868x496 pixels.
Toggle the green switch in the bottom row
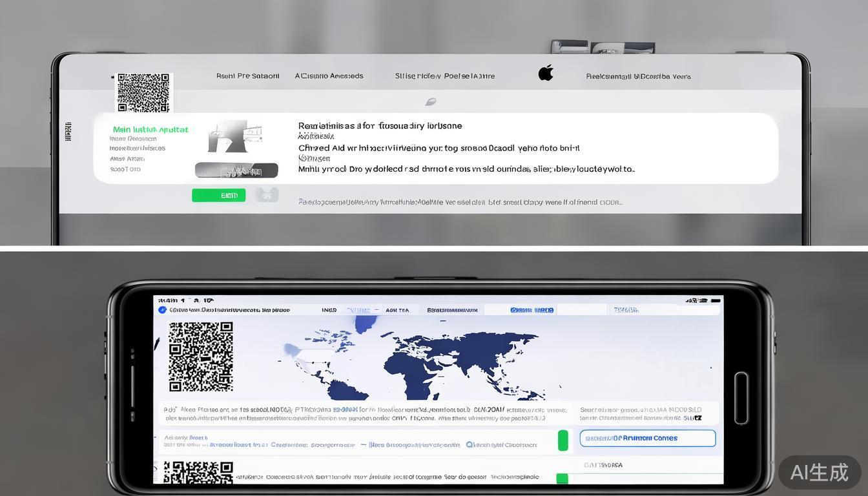562,479
